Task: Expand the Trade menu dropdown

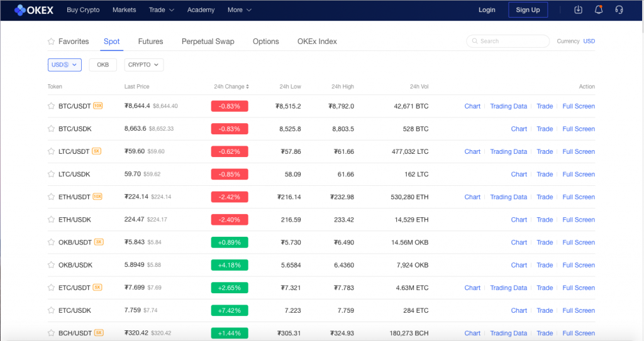Action: tap(162, 10)
